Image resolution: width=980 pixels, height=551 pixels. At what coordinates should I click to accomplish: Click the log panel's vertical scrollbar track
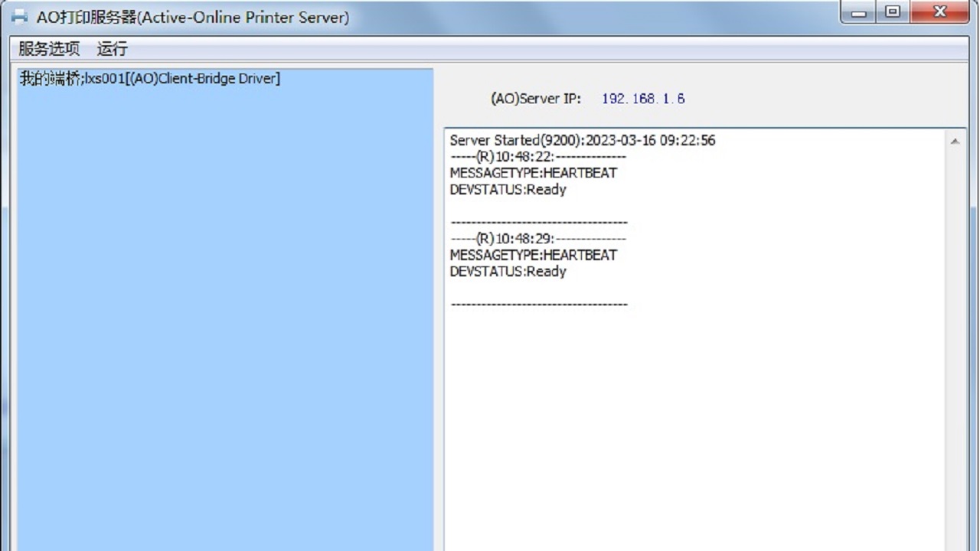(x=955, y=344)
